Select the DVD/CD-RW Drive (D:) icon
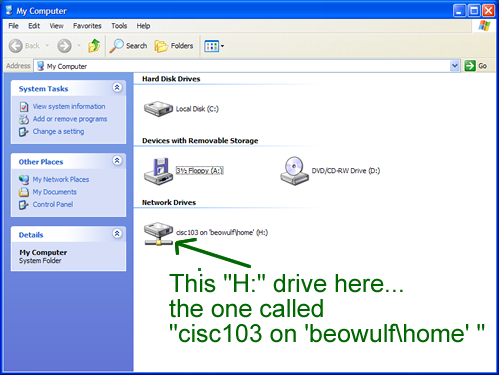Image resolution: width=499 pixels, height=375 pixels. click(294, 171)
